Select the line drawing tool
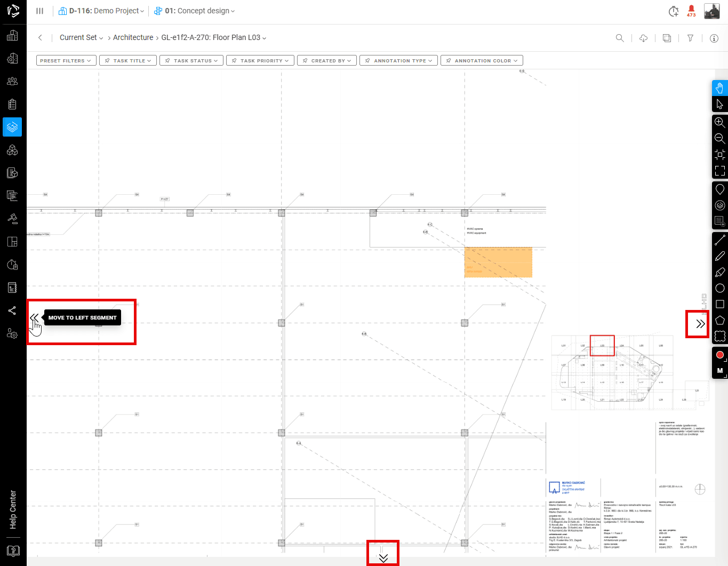 point(719,241)
